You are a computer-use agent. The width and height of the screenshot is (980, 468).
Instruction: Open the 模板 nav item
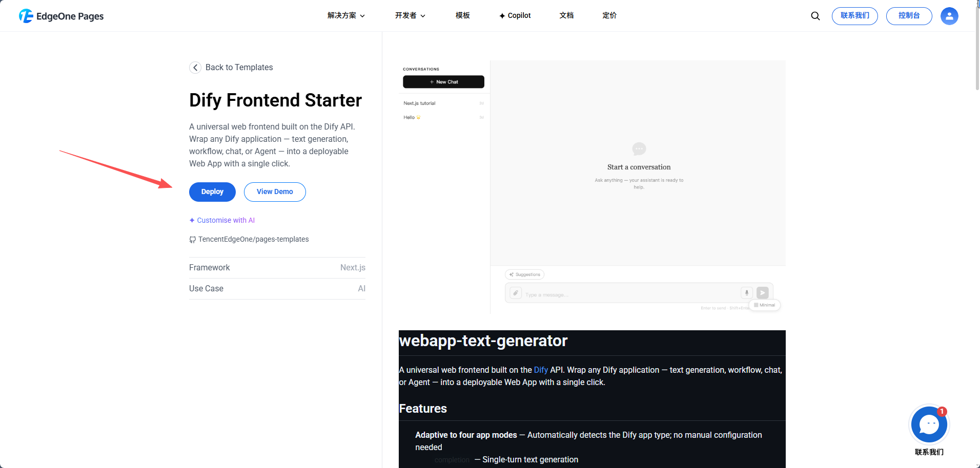tap(463, 16)
